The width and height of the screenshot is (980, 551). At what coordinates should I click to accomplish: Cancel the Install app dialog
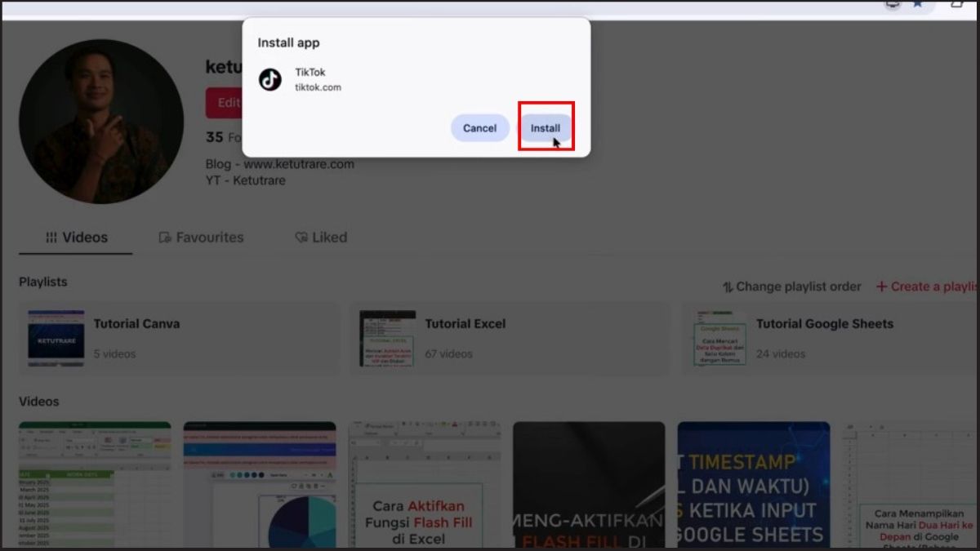point(479,128)
